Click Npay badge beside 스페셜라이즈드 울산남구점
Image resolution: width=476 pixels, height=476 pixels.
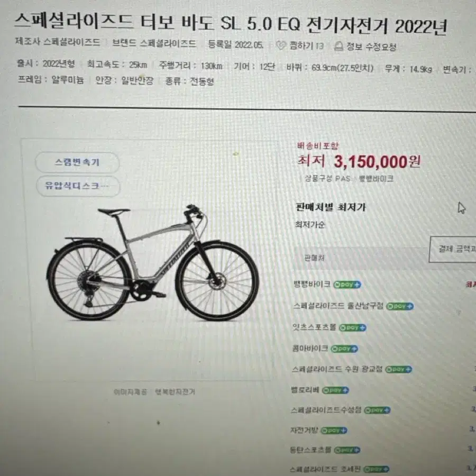pyautogui.click(x=400, y=306)
